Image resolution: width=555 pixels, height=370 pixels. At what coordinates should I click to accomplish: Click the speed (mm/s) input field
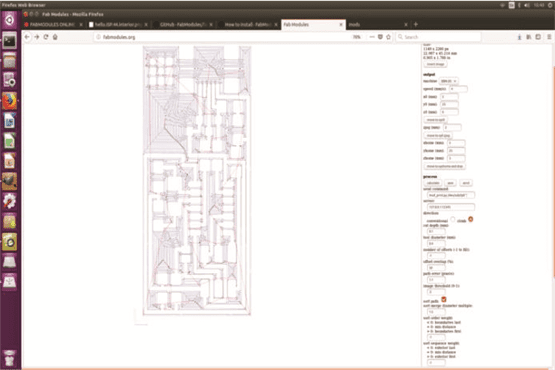pos(458,89)
